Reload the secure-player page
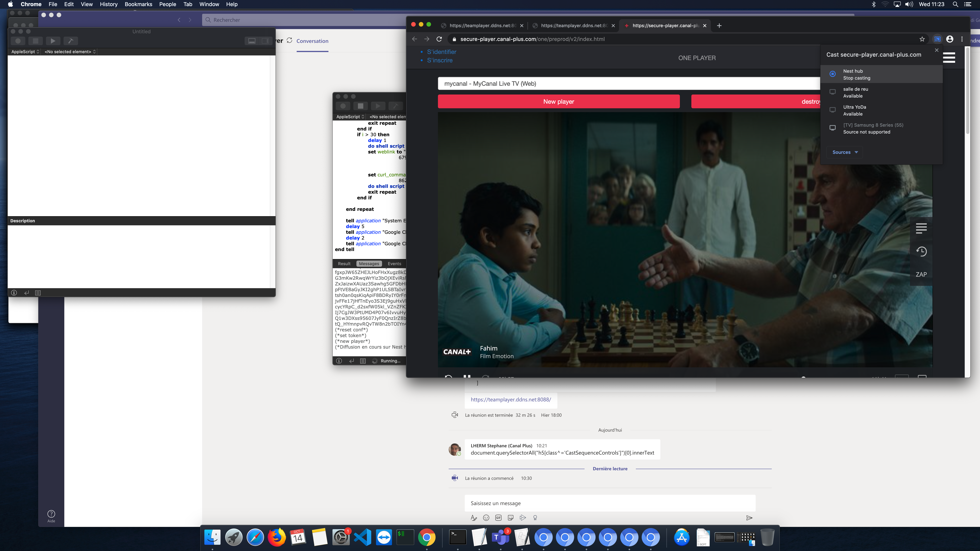Screen dimensions: 980x551 tap(439, 39)
